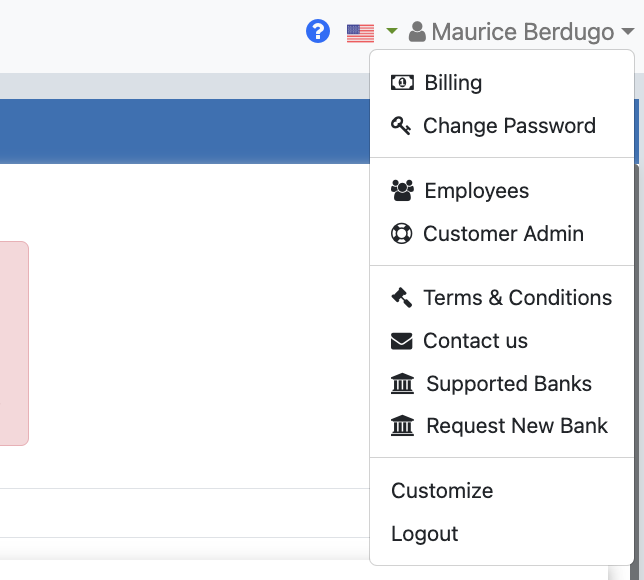Click the Change Password key icon
The height and width of the screenshot is (580, 644).
pos(401,126)
